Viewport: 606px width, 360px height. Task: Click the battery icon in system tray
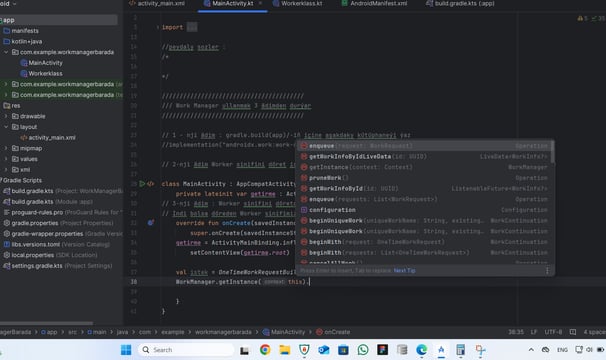pos(601,350)
